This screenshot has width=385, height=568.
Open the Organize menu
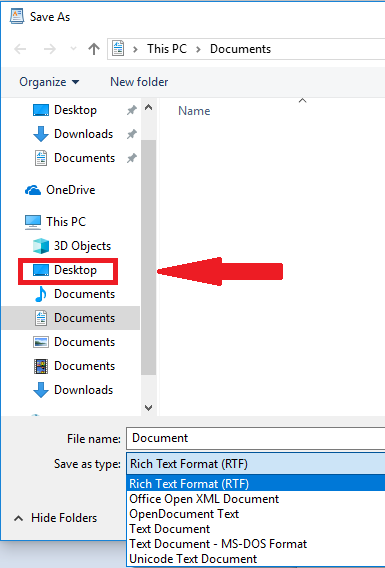[x=49, y=82]
